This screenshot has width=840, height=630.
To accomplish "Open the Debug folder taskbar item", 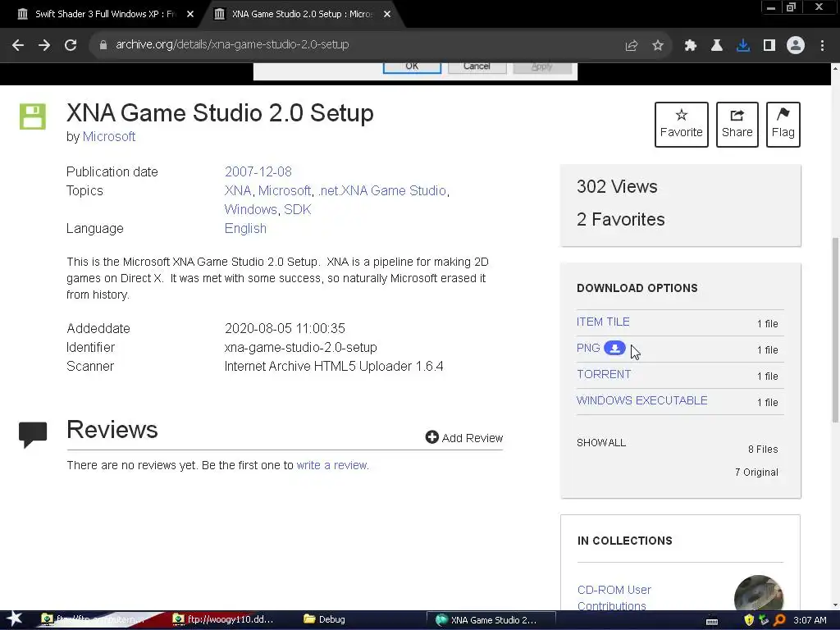I will [x=325, y=620].
